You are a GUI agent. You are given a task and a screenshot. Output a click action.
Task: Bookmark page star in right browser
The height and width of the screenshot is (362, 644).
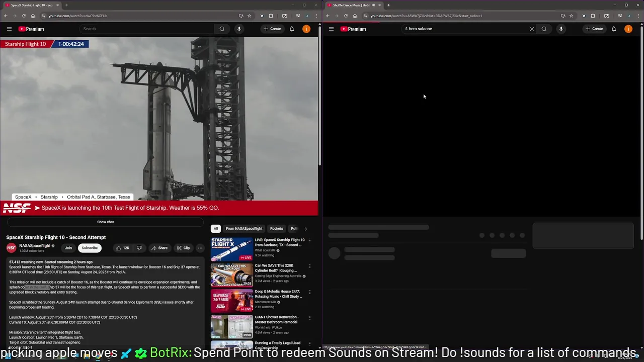(x=571, y=16)
